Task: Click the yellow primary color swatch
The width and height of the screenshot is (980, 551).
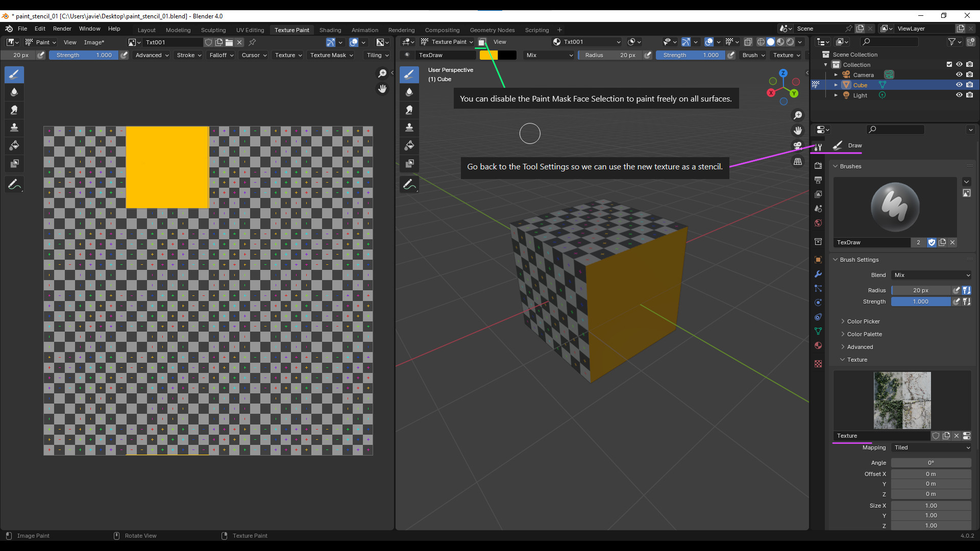Action: click(x=488, y=55)
